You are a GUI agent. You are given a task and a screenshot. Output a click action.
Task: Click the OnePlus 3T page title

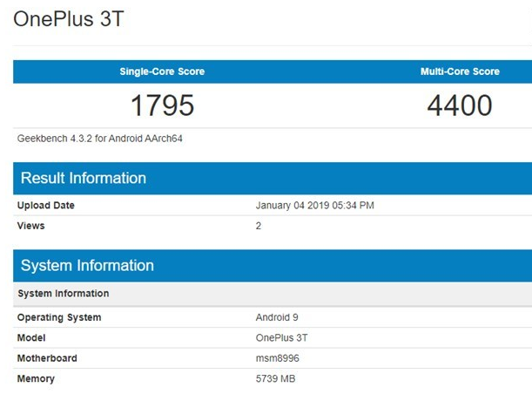point(69,18)
